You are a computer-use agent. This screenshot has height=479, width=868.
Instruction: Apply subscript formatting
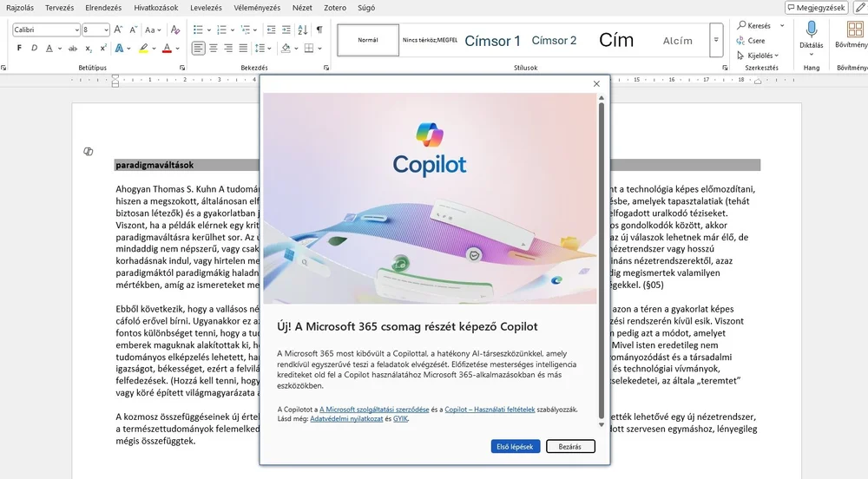pos(89,48)
